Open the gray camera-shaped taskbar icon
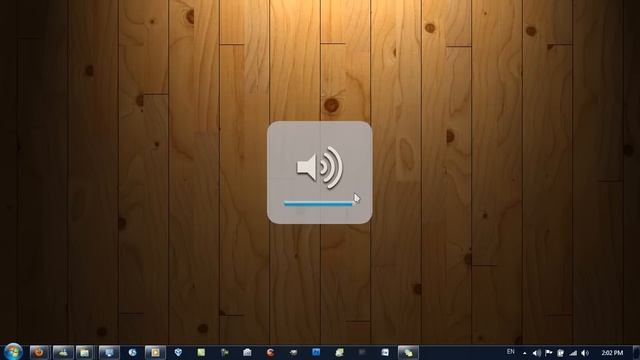This screenshot has height=360, width=640. (x=247, y=352)
